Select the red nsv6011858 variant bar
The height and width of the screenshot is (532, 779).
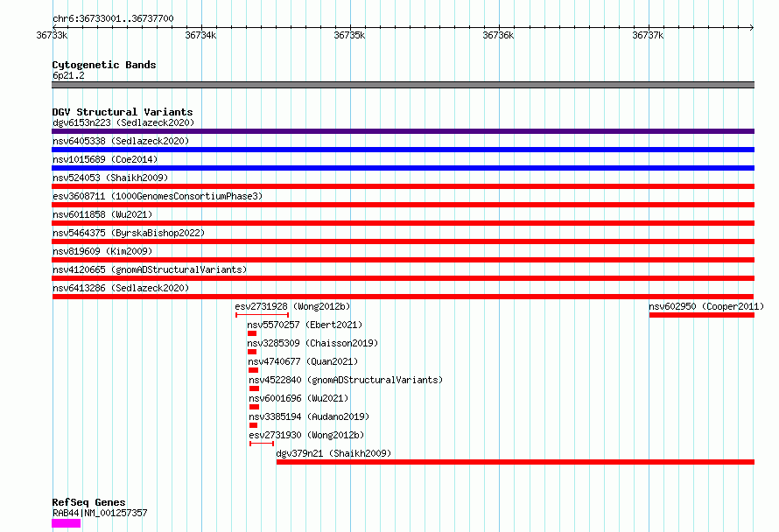[x=403, y=223]
